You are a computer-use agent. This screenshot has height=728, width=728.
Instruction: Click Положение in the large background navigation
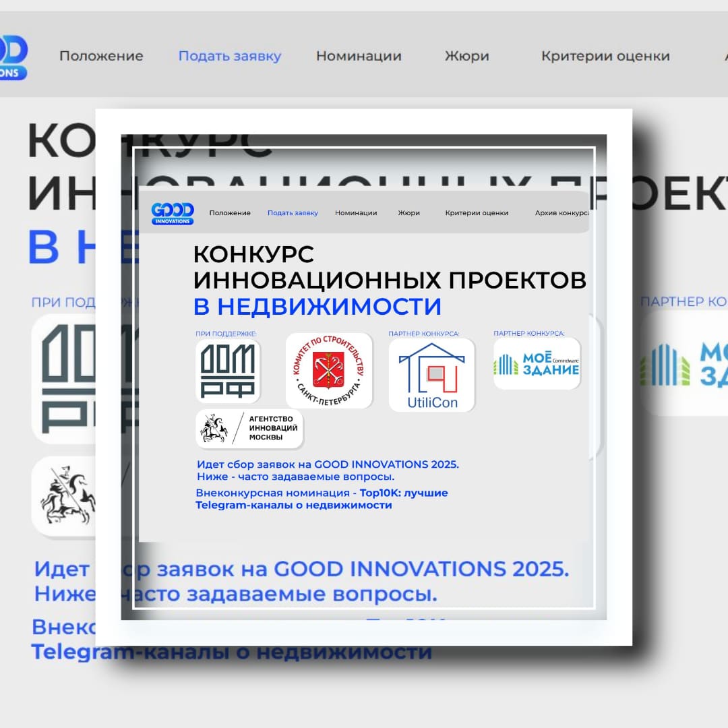[101, 56]
